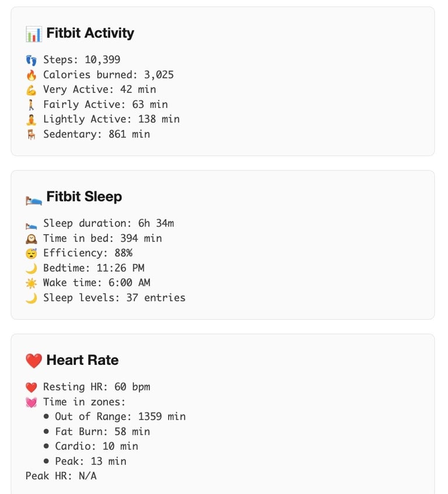Click the Resting HR: 60 bpm line
The height and width of the screenshot is (494, 448).
[x=96, y=387]
